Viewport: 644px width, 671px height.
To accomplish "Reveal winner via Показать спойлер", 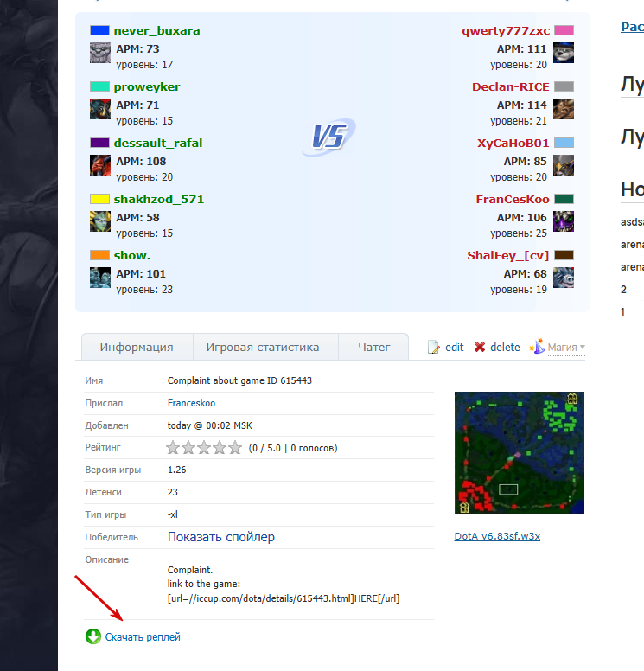I will [221, 537].
